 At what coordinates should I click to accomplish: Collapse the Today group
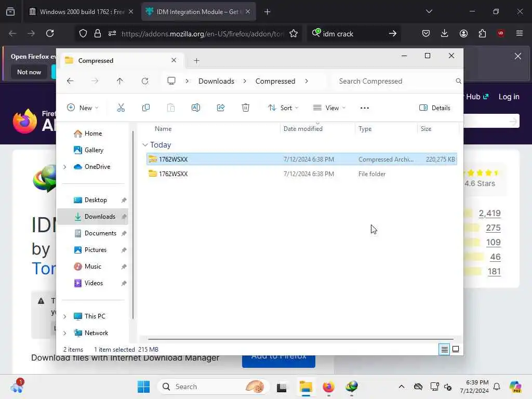145,145
